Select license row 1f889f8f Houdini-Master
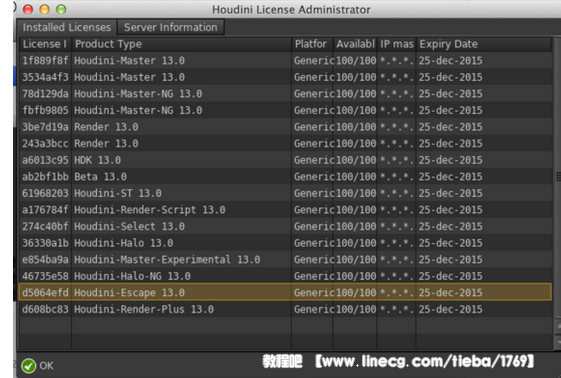Viewport: 561px width, 378px height. tap(286, 60)
